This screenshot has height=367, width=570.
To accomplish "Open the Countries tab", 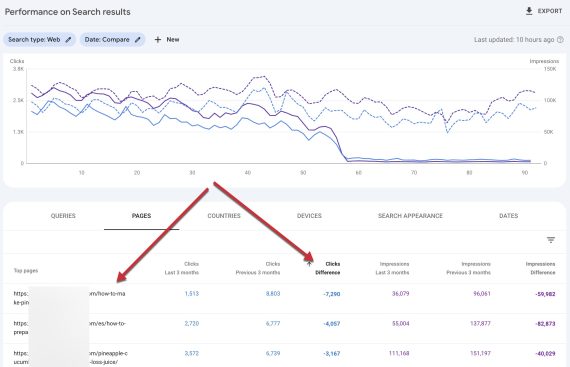I will coord(224,216).
